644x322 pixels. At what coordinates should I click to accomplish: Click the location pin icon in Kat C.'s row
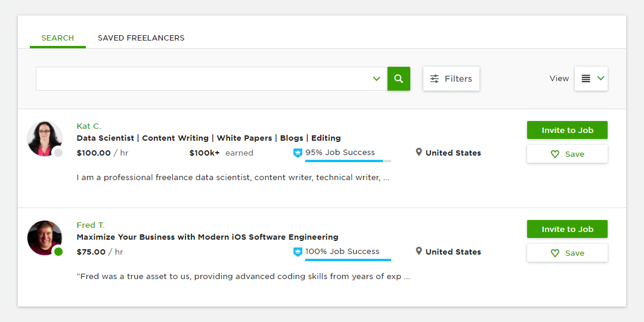(419, 153)
